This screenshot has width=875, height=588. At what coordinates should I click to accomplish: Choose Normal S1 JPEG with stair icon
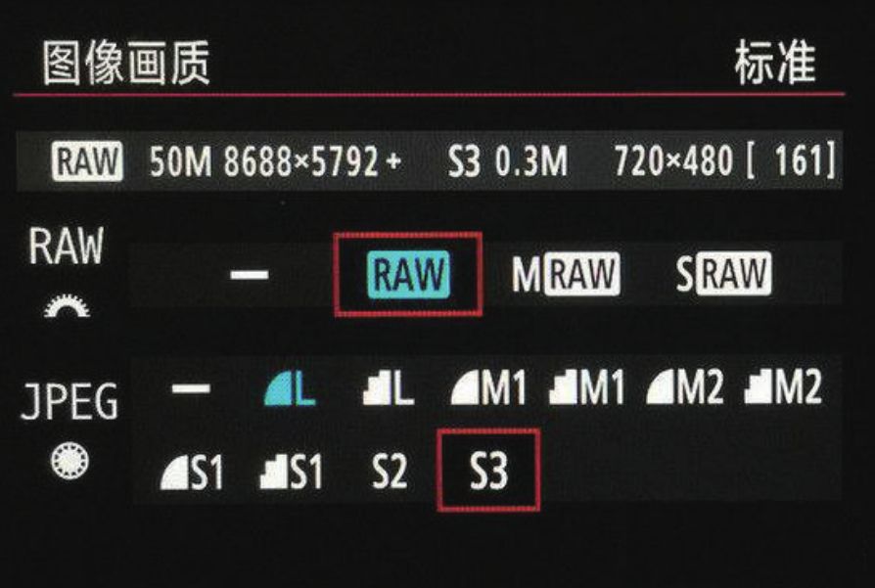tap(291, 472)
